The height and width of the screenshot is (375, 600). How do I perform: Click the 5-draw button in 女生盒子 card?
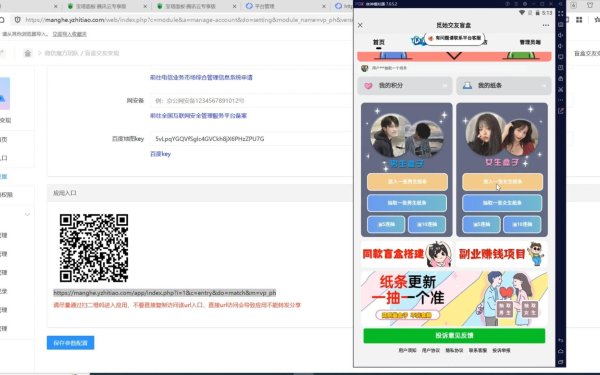pyautogui.click(x=481, y=225)
